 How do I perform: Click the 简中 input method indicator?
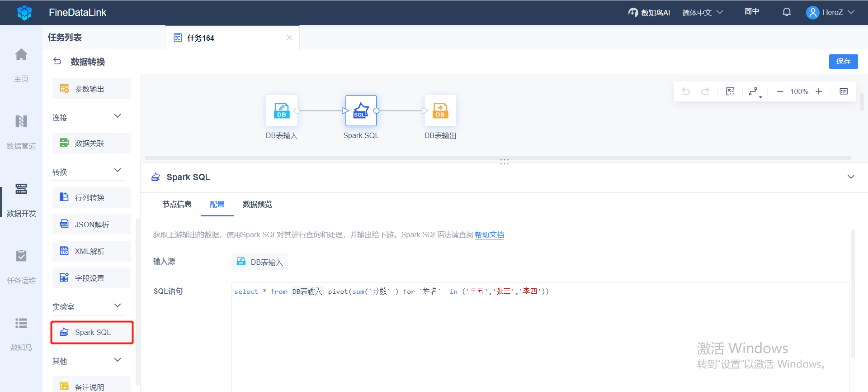(x=752, y=11)
